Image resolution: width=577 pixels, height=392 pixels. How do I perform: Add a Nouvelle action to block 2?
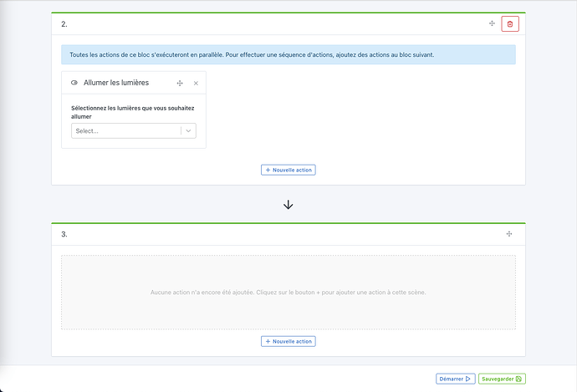coord(288,170)
